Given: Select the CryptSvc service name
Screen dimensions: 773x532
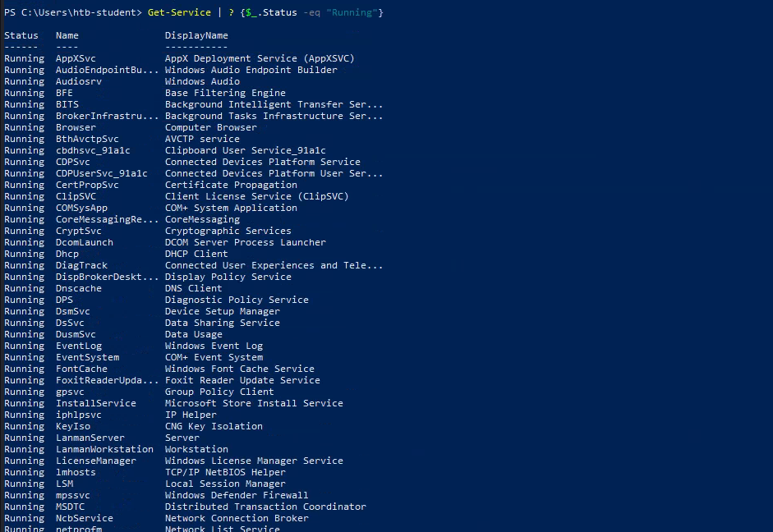Looking at the screenshot, I should pos(79,231).
